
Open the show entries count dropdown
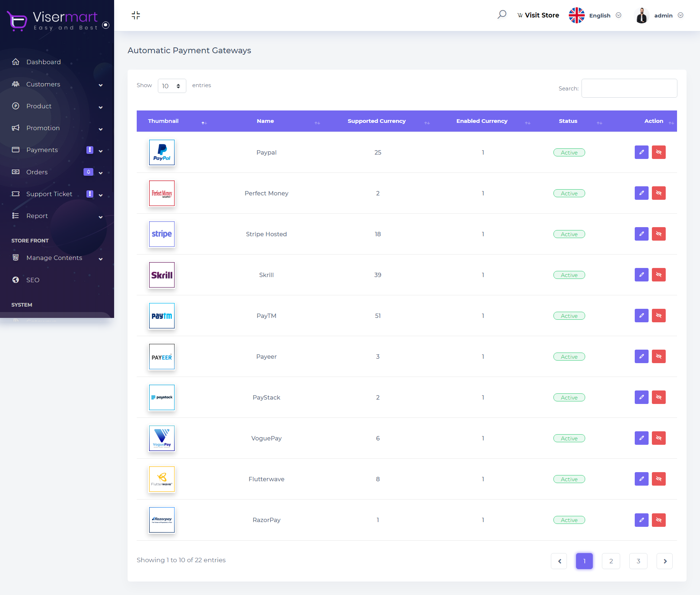pos(172,86)
